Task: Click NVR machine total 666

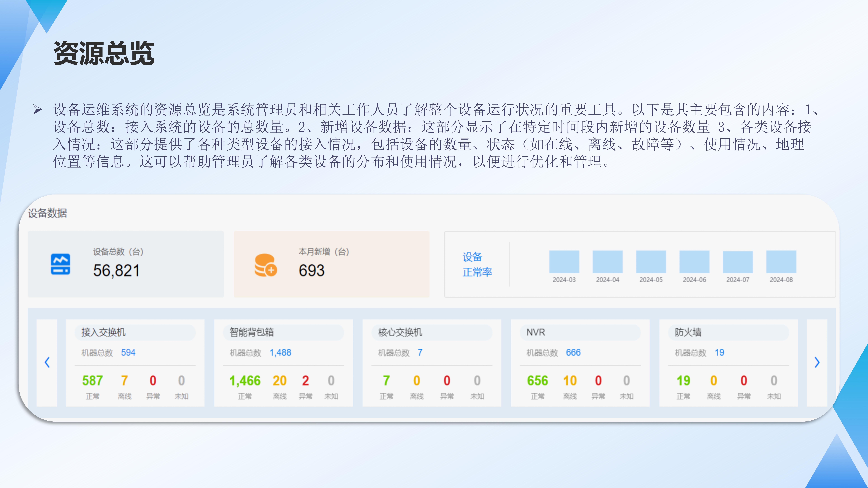Action: (573, 353)
